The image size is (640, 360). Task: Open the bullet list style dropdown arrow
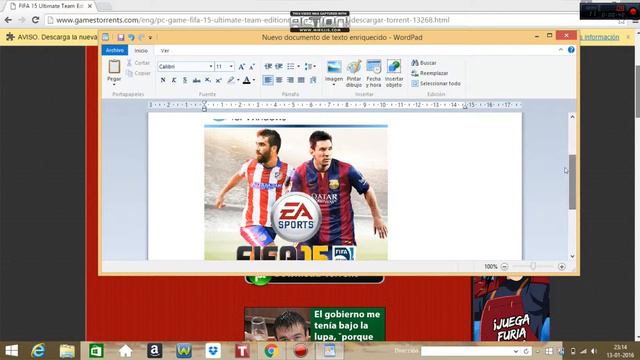[x=298, y=67]
